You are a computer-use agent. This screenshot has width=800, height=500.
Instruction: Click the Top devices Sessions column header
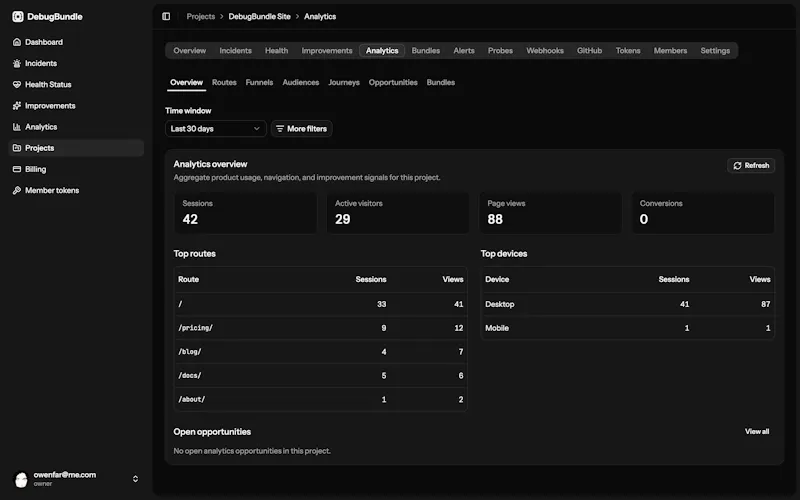click(x=673, y=279)
